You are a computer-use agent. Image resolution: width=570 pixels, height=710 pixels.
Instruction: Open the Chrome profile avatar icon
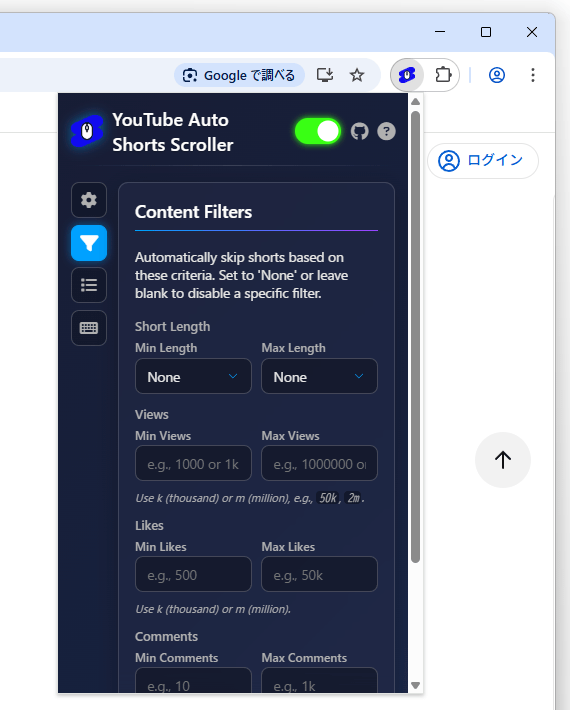(497, 75)
